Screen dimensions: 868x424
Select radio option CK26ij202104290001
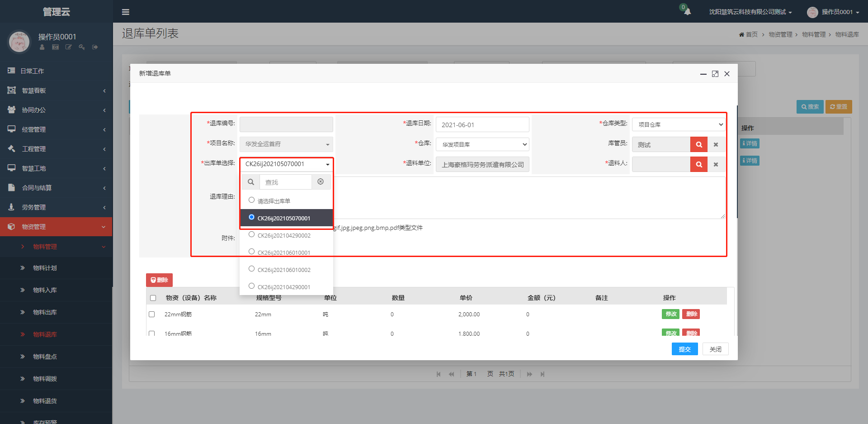coord(252,286)
